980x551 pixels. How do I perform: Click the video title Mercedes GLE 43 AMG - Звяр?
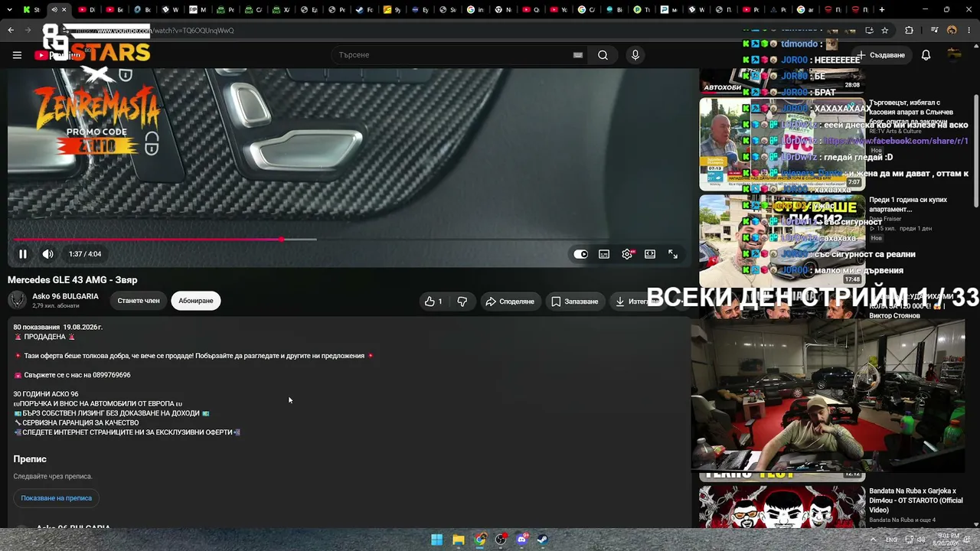click(x=73, y=280)
